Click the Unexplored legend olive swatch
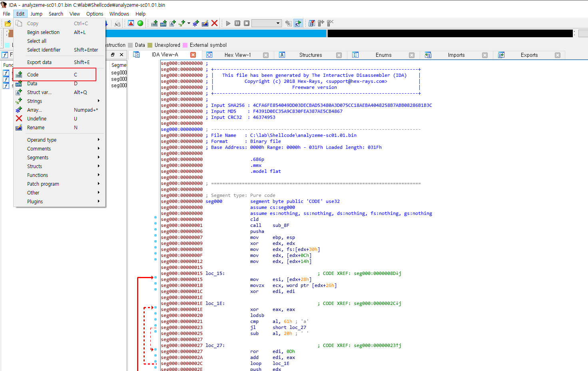This screenshot has height=371, width=588. pyautogui.click(x=150, y=45)
